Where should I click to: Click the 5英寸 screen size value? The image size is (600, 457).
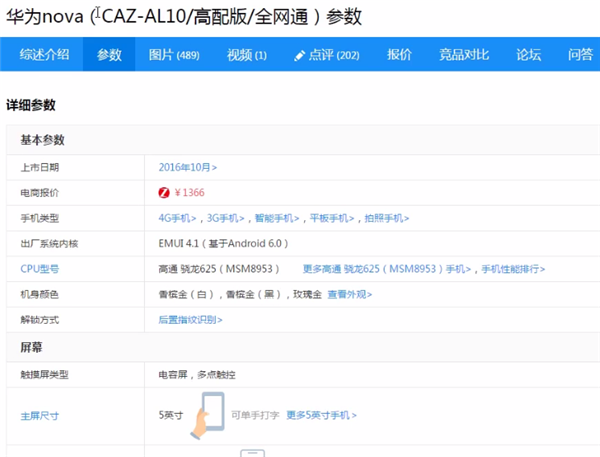[171, 415]
